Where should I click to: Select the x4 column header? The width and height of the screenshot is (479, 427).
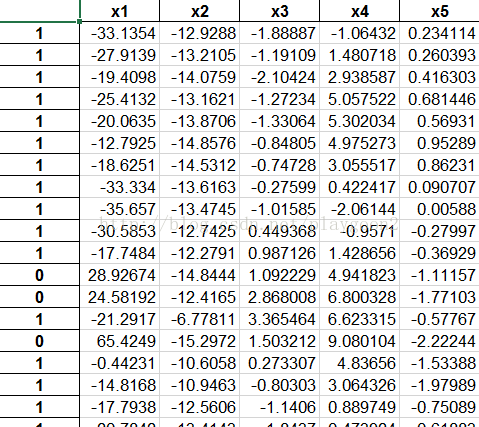pos(360,11)
